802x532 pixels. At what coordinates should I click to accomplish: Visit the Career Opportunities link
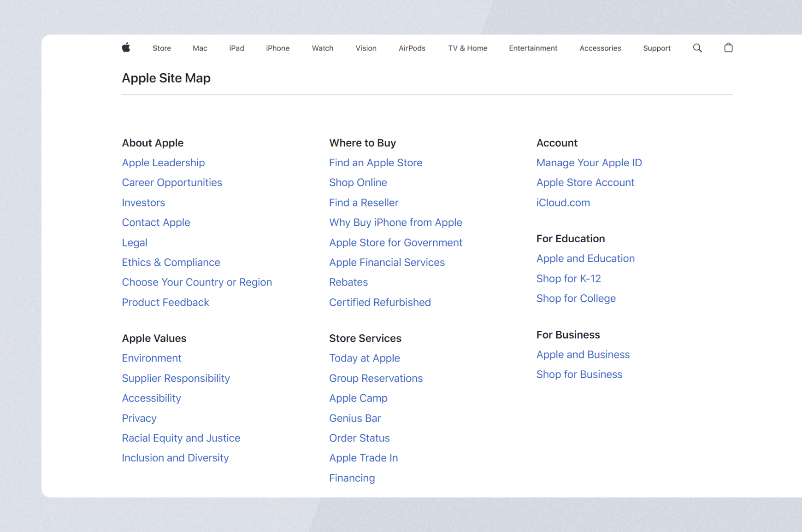coord(172,182)
